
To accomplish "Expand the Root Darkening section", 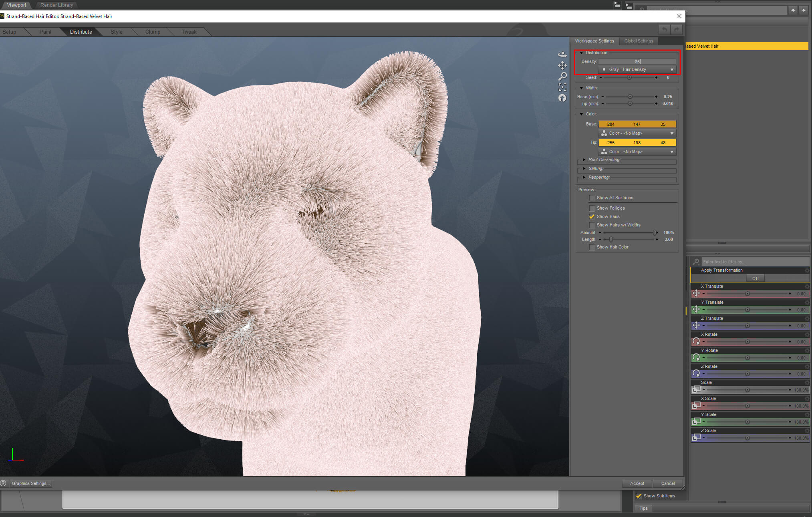I will 584,160.
